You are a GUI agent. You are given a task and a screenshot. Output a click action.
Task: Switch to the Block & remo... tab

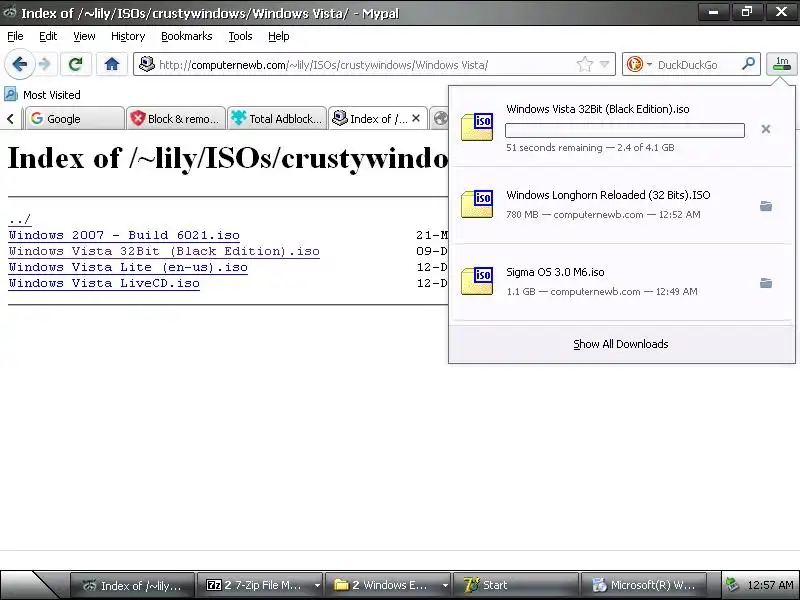176,118
